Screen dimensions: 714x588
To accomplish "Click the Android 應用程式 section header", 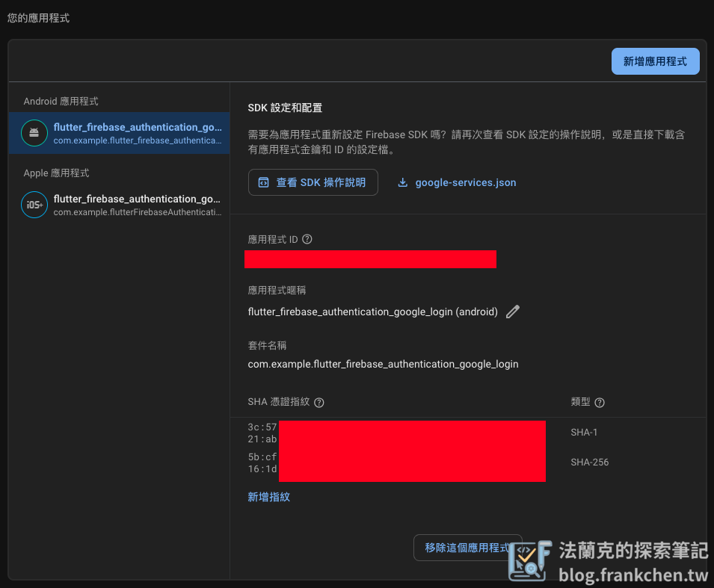I will 61,101.
